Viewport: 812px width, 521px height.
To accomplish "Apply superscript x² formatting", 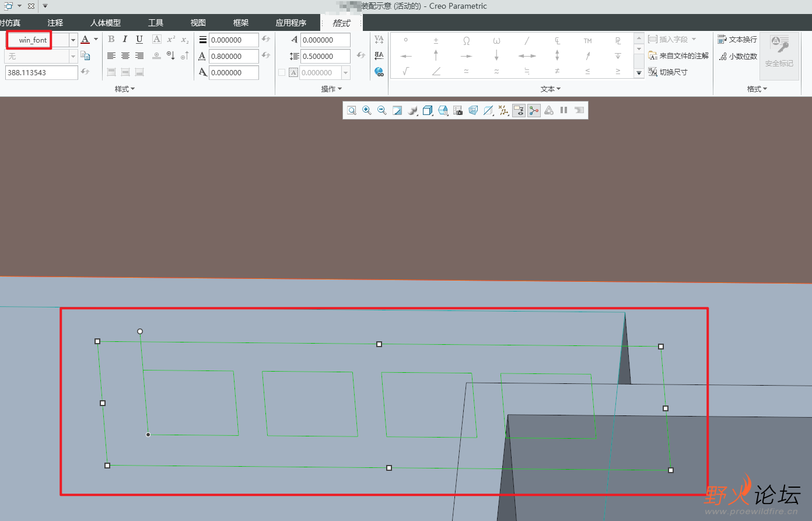I will point(171,39).
